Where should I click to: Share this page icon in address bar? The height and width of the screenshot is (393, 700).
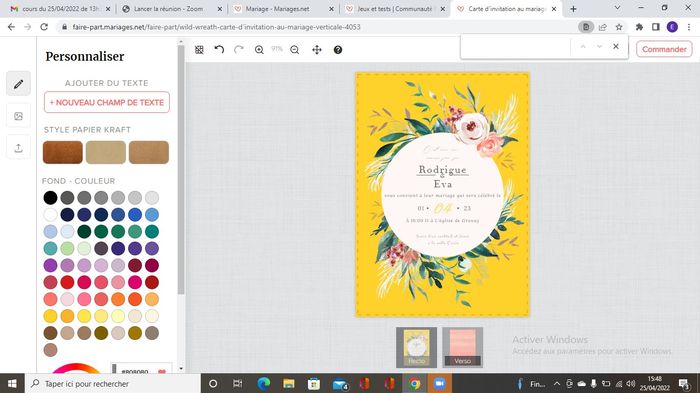(x=603, y=27)
